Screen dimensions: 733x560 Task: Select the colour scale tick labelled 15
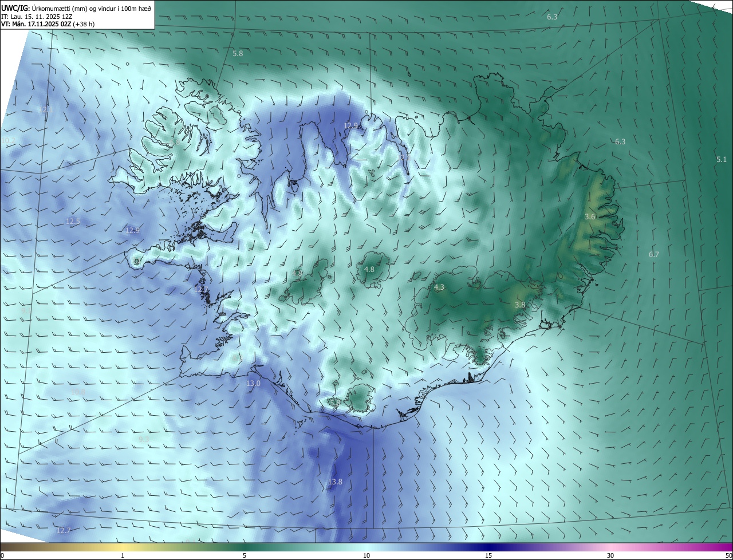[488, 555]
